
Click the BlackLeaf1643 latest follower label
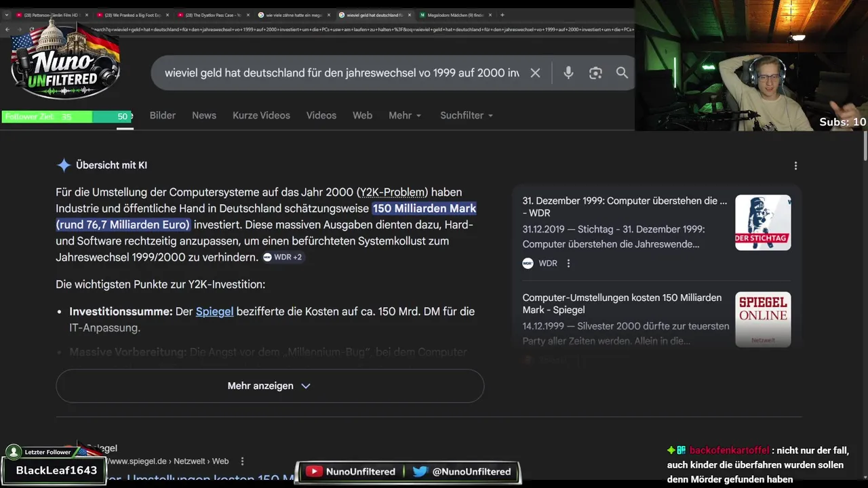[56, 470]
